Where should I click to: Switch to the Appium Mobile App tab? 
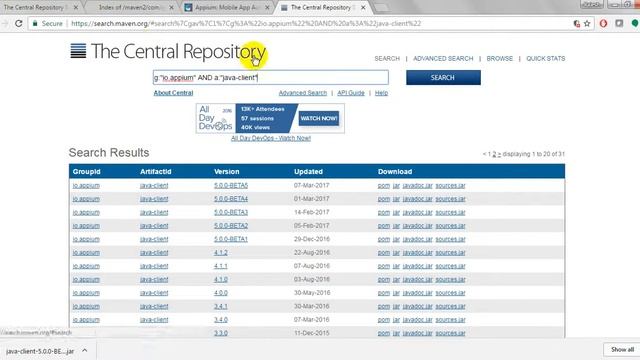coord(226,7)
